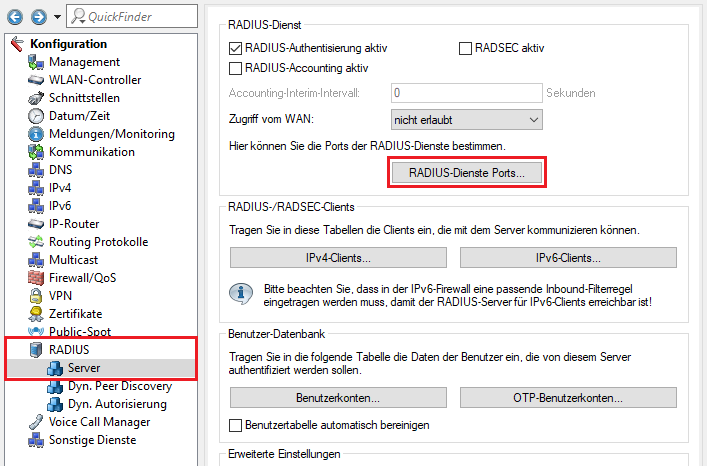
Task: Click the IPv4 network icon
Action: (x=36, y=188)
